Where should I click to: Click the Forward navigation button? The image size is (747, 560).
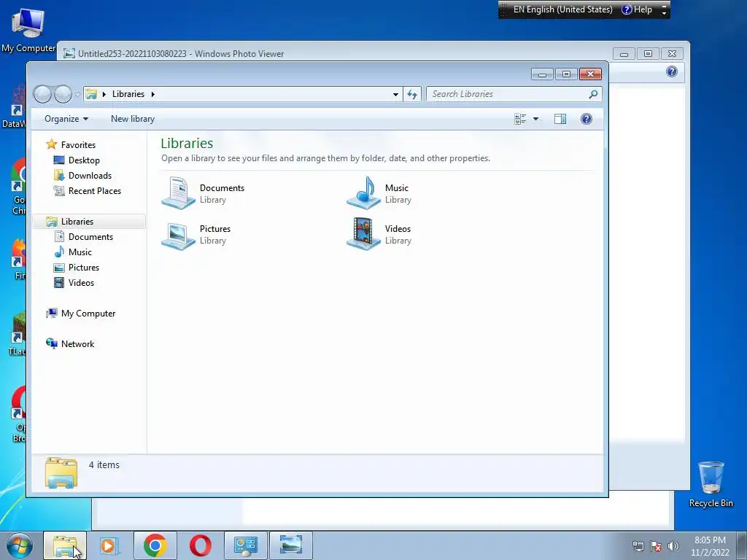coord(63,94)
